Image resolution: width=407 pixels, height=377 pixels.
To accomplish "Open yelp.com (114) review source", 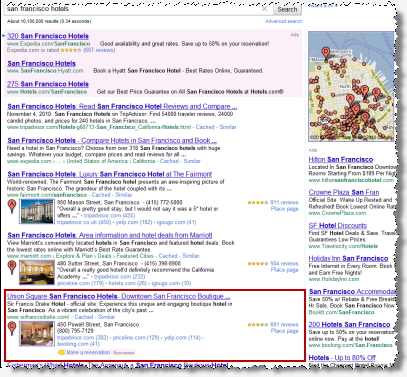I will (182, 338).
